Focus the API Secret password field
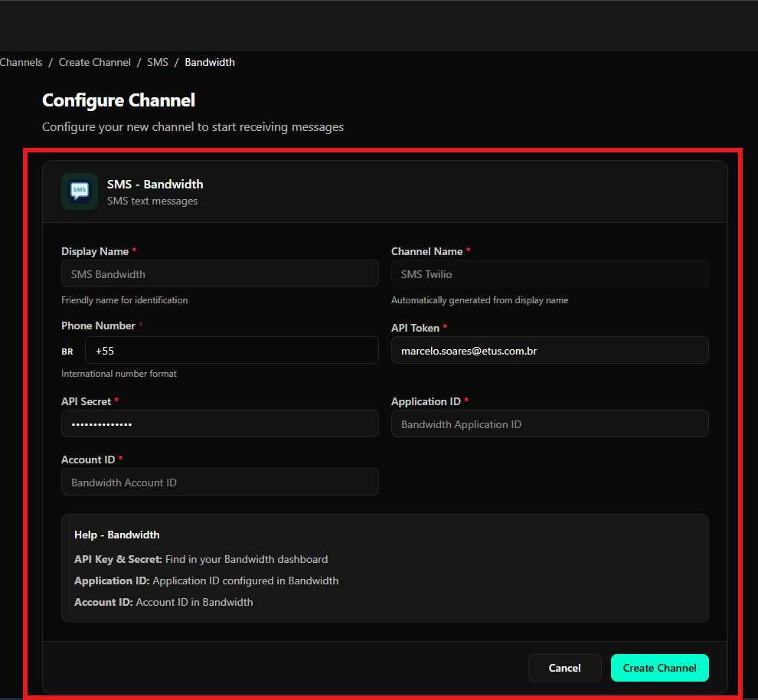This screenshot has height=700, width=758. tap(220, 424)
